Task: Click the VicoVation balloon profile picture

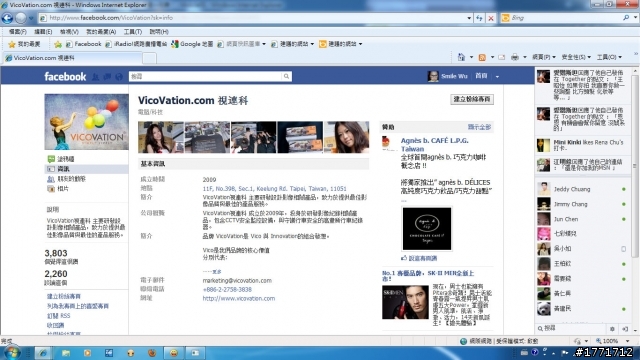Action: click(86, 122)
